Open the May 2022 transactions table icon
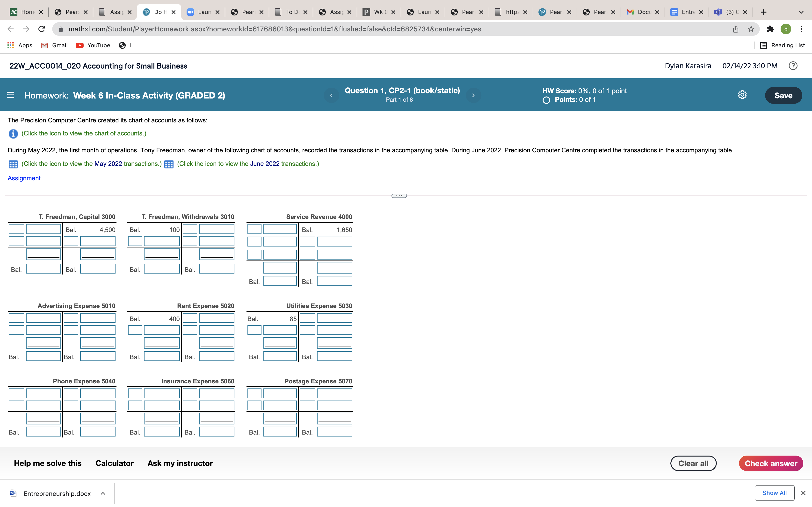812x507 pixels. pyautogui.click(x=13, y=164)
